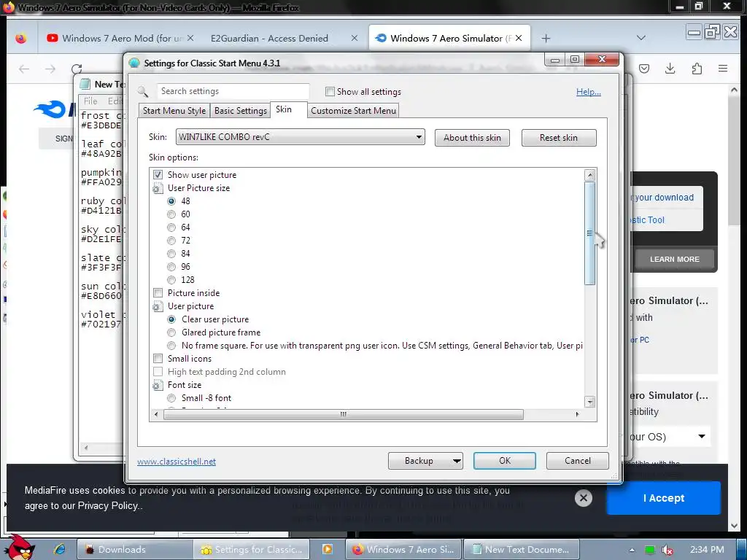Select user picture size 72
This screenshot has height=560, width=747.
click(x=171, y=241)
